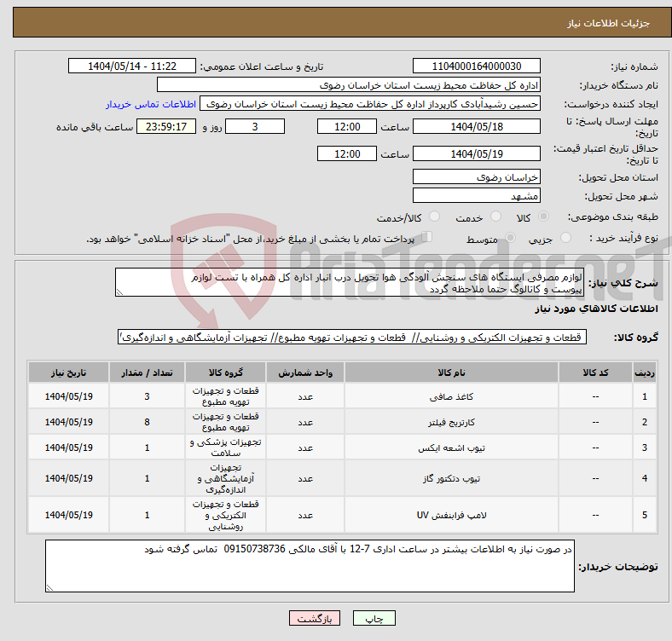Click the توضیحات خریدار notes textarea
Image resolution: width=672 pixels, height=641 pixels.
[310, 566]
